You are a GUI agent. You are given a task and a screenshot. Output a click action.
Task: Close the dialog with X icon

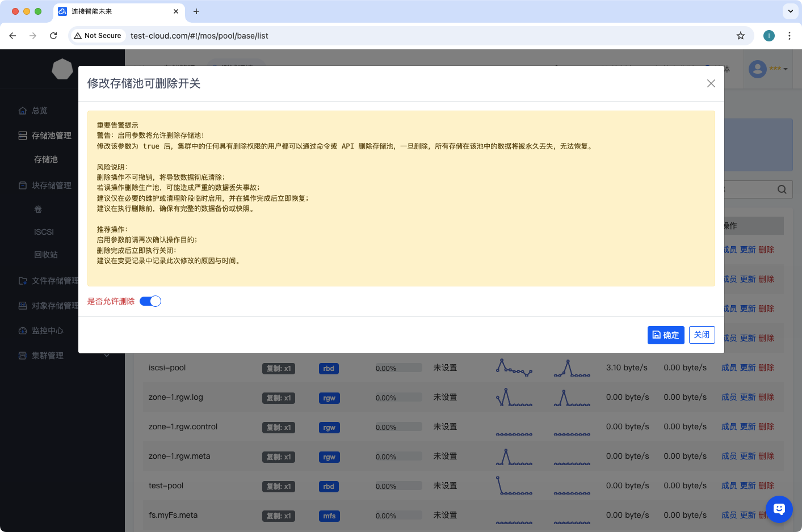point(711,83)
